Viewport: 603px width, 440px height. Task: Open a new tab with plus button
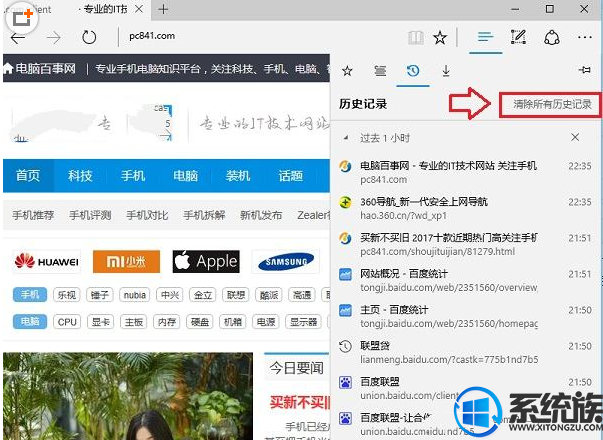[163, 9]
